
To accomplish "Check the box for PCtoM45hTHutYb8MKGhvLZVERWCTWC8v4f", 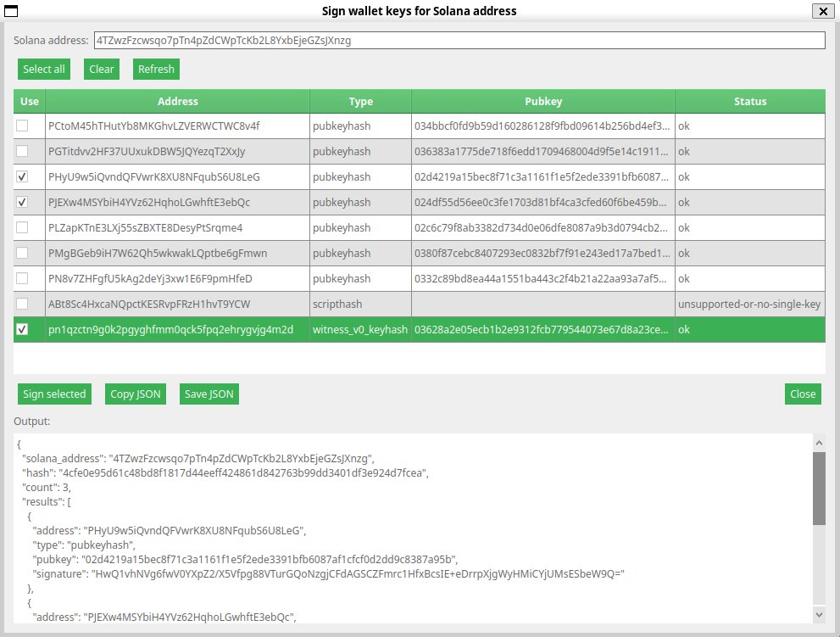I will [22, 126].
